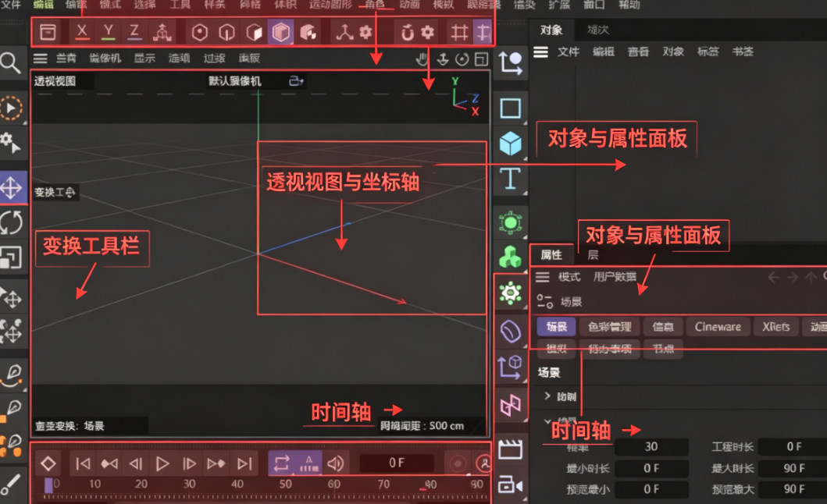
Task: Select the Scale tool
Action: 11,257
